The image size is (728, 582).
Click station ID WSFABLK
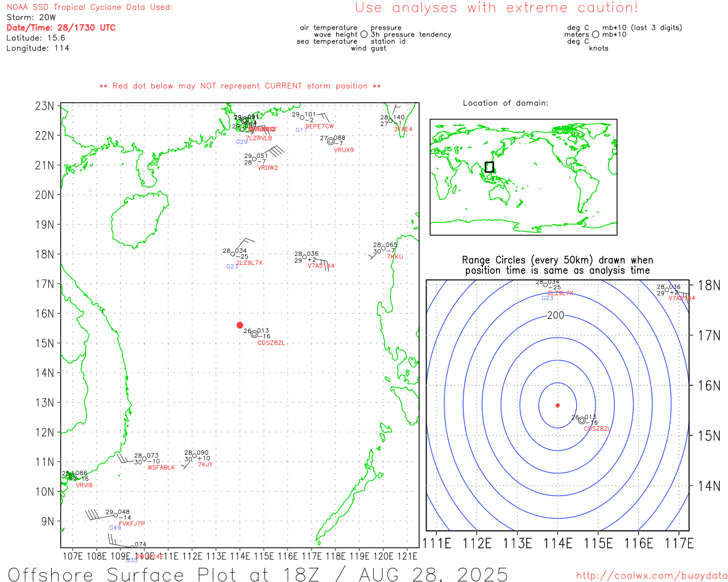coord(162,468)
